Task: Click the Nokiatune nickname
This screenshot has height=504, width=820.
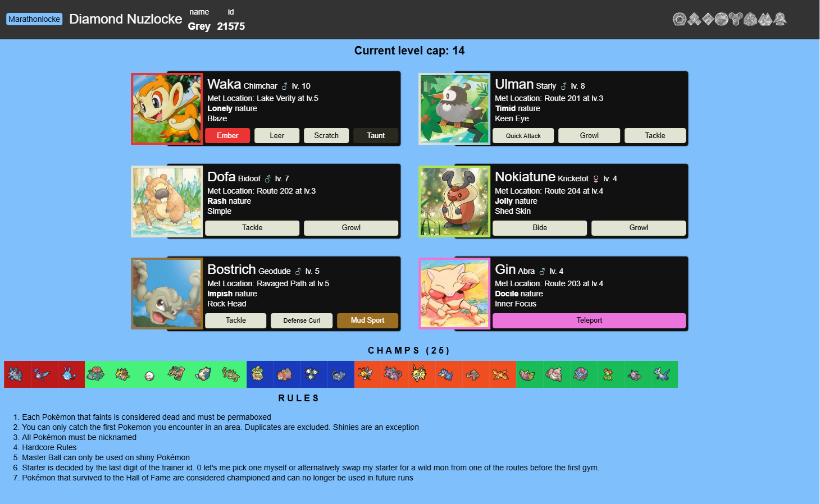Action: click(525, 177)
